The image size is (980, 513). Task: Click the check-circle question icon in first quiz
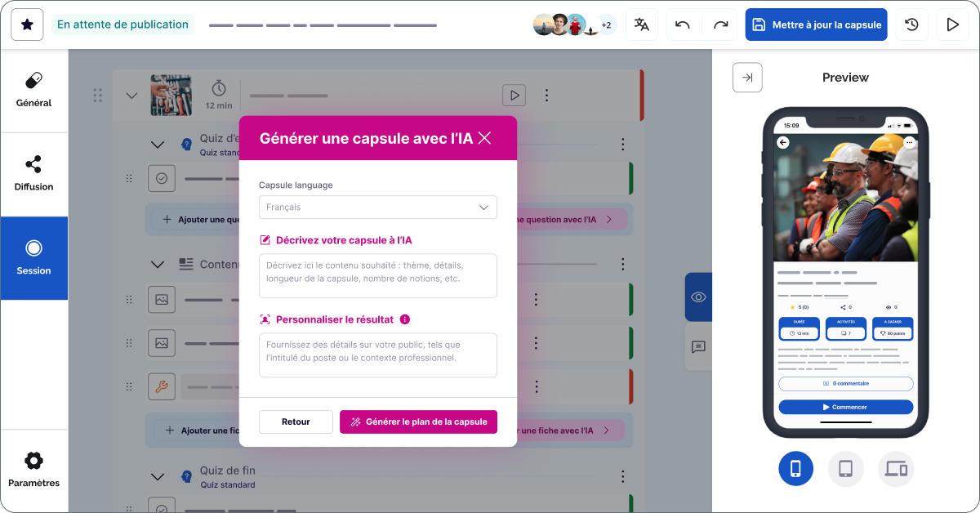tap(162, 178)
